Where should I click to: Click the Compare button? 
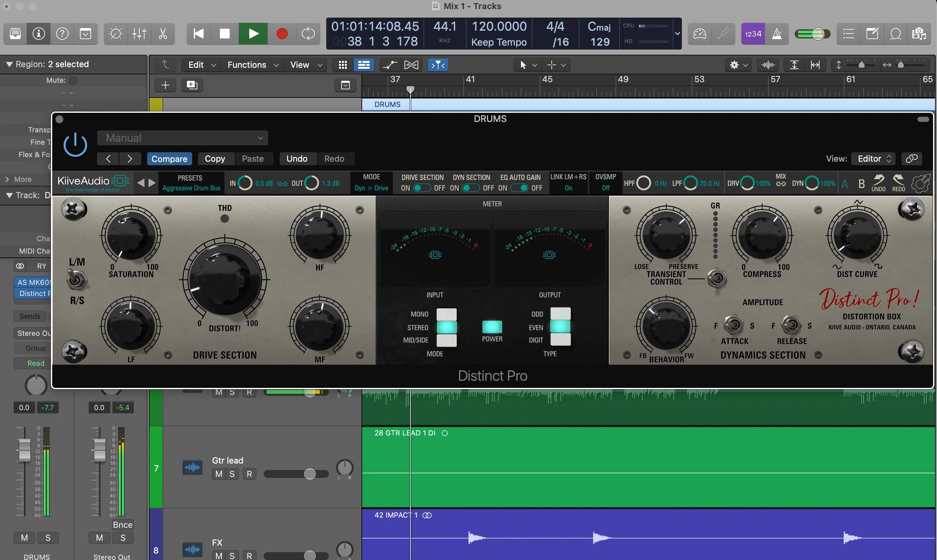[x=169, y=159]
